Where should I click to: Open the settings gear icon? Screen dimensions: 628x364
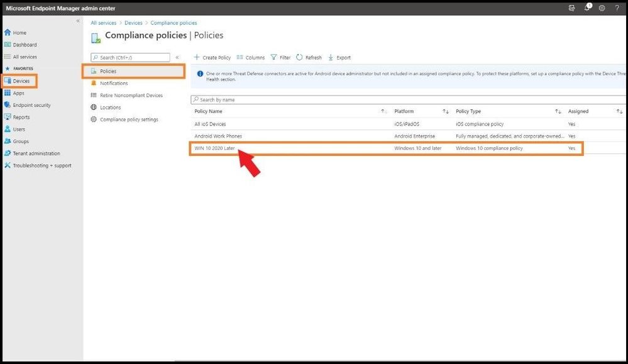click(x=602, y=8)
